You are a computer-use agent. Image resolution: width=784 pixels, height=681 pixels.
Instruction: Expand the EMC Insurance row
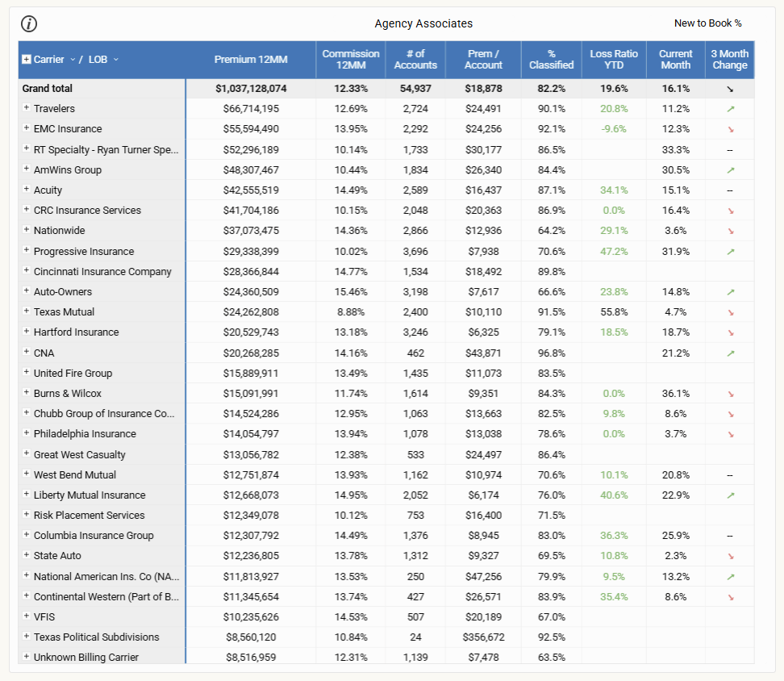pyautogui.click(x=26, y=128)
